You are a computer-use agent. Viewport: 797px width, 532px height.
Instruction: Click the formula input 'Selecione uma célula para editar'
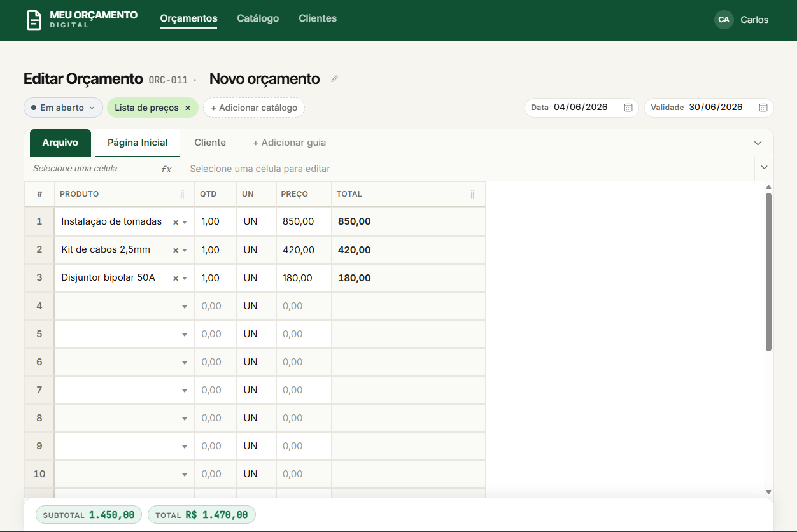tap(468, 169)
